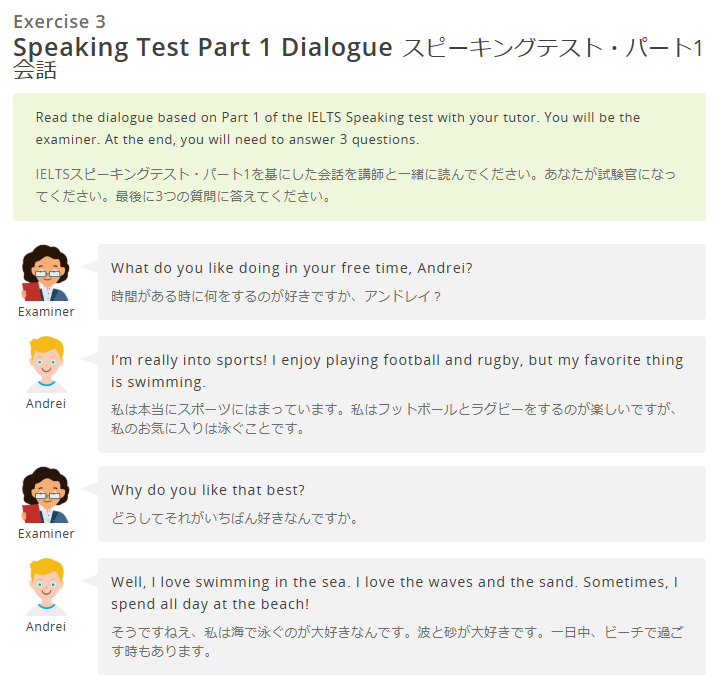Click the 'Why do you like that best?' message
Viewport: 719px width, 685px height.
(208, 490)
